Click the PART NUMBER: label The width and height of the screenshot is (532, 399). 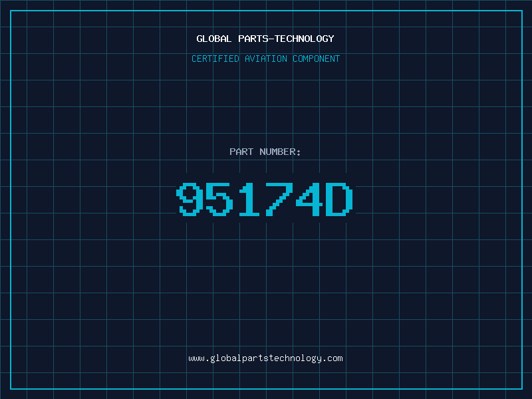coord(265,152)
